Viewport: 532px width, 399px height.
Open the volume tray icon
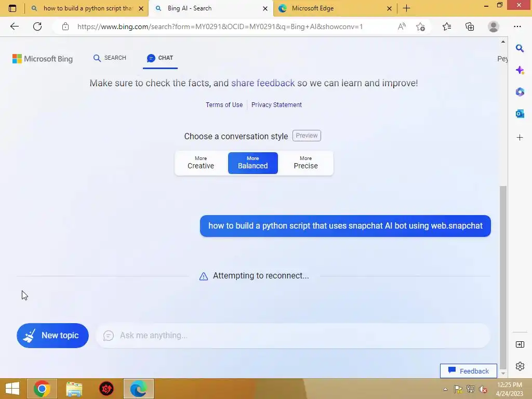pos(483,389)
